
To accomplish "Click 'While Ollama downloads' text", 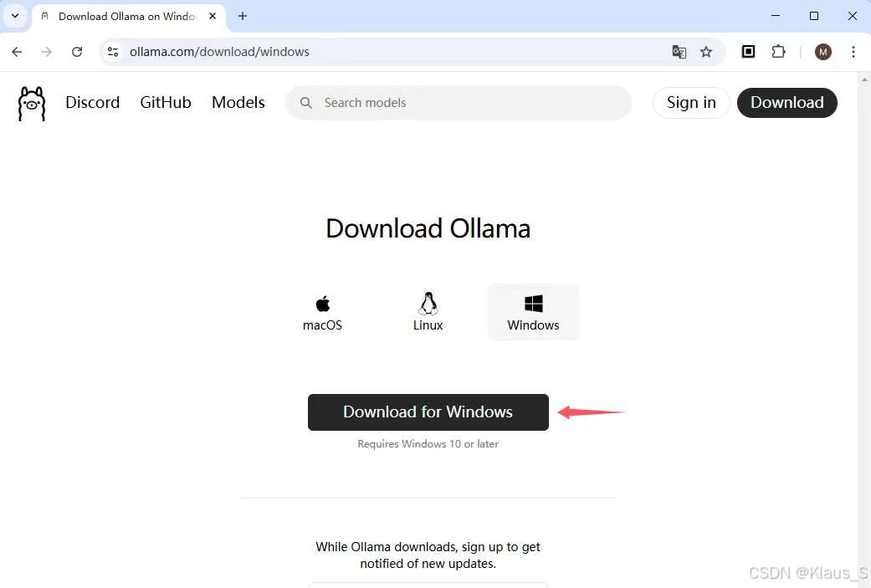I will point(387,547).
